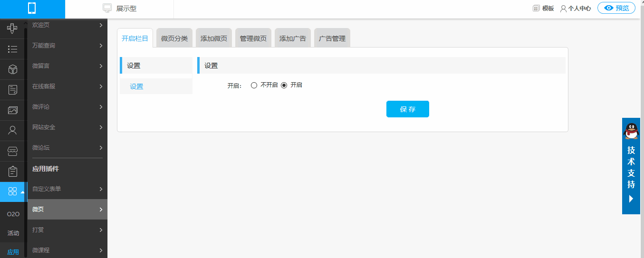Screen dimensions: 644x258
Task: Open the 微页 menu item
Action: pyautogui.click(x=67, y=210)
